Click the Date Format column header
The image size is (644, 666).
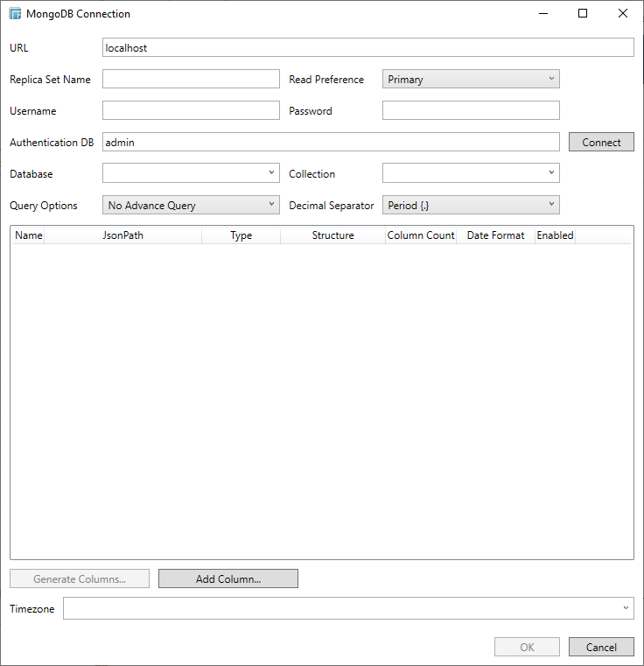(495, 235)
